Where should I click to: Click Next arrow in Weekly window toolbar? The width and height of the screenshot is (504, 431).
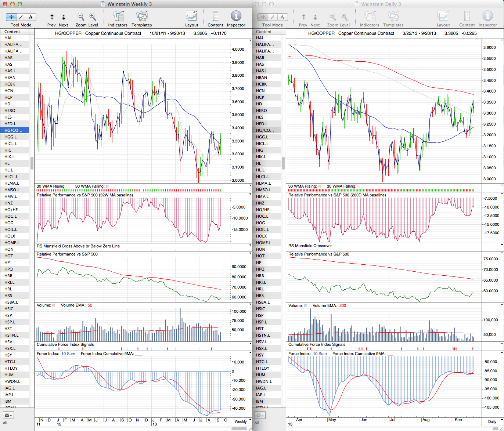(63, 17)
